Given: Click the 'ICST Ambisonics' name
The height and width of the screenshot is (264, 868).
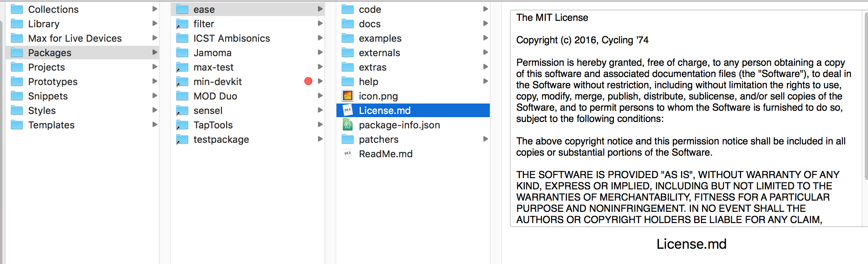Looking at the screenshot, I should pyautogui.click(x=232, y=38).
